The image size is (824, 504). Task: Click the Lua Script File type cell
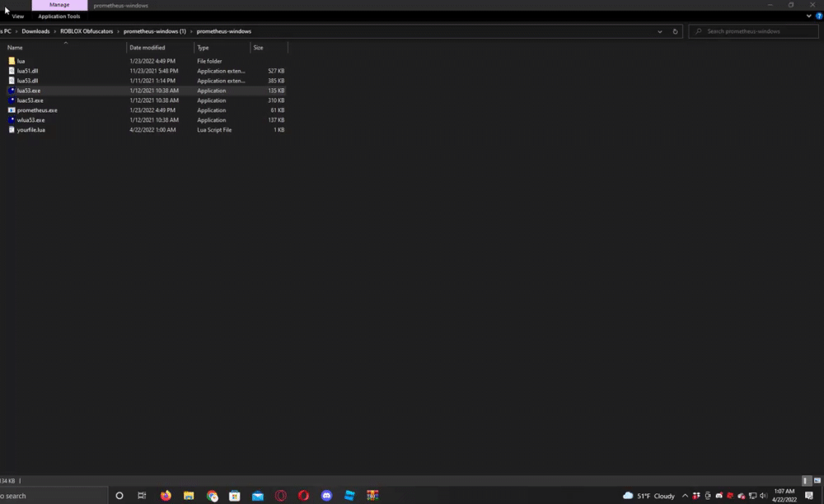pyautogui.click(x=214, y=130)
